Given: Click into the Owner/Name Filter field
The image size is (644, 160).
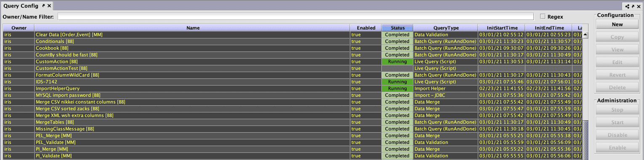Looking at the screenshot, I should point(295,17).
